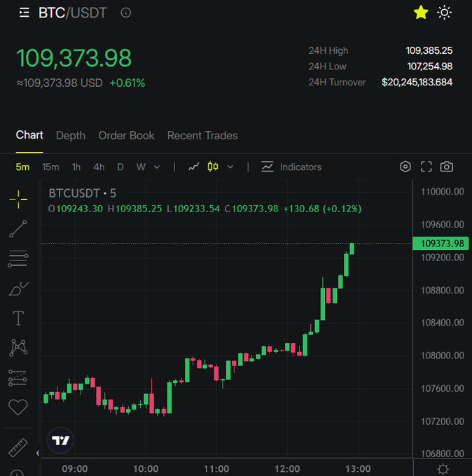The image size is (472, 476).
Task: Toggle the yellow favorite star
Action: pos(421,13)
